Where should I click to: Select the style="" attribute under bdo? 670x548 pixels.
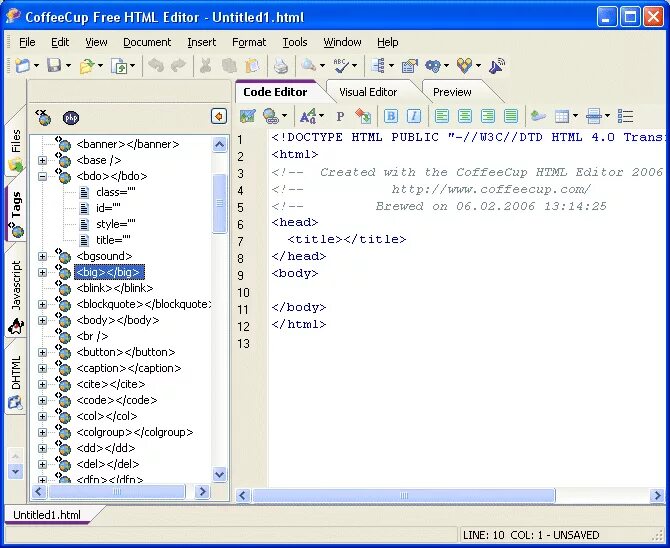click(x=116, y=224)
